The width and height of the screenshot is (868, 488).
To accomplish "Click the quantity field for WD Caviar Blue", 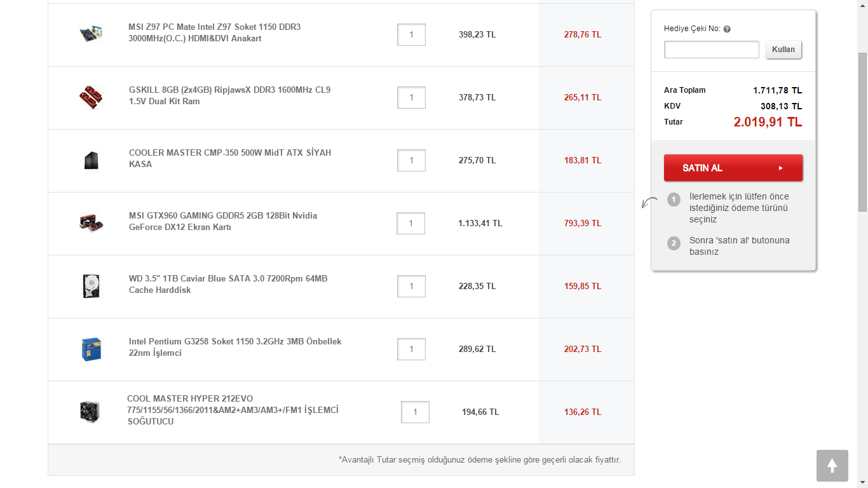I will pos(411,286).
